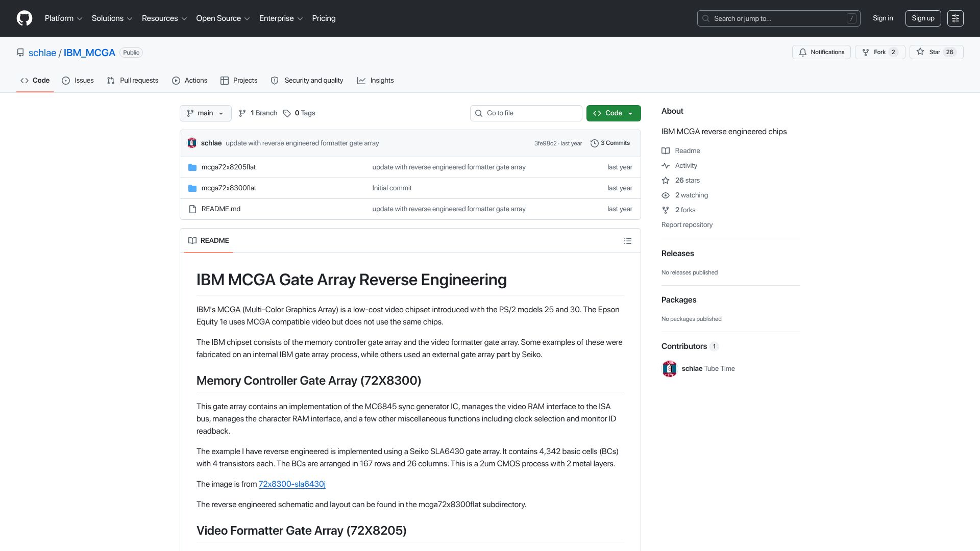Screen dimensions: 980x551
Task: Click the mcga72x8300flat folder icon
Action: [192, 188]
